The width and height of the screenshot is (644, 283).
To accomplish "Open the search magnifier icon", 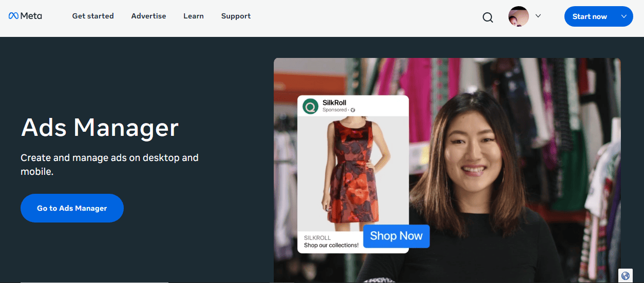I will coord(488,17).
